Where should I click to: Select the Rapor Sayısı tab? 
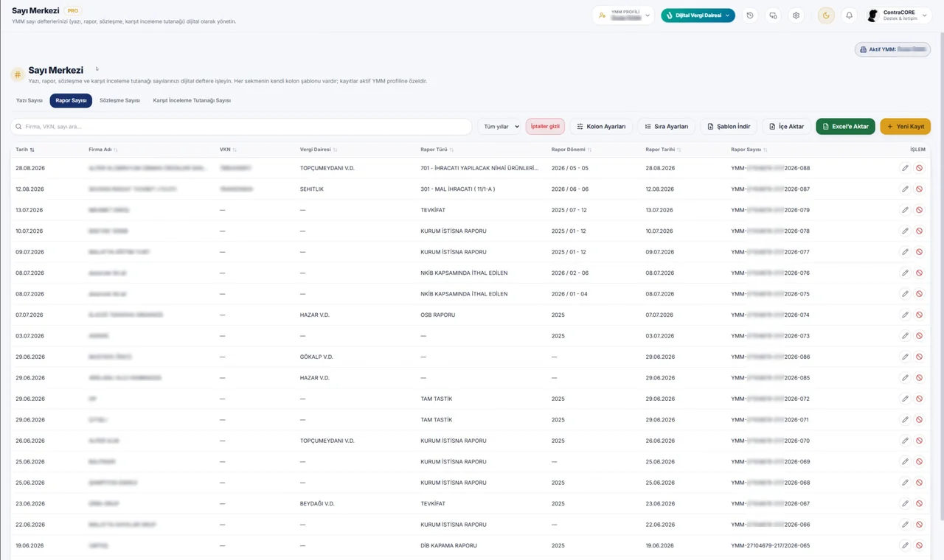[x=71, y=100]
